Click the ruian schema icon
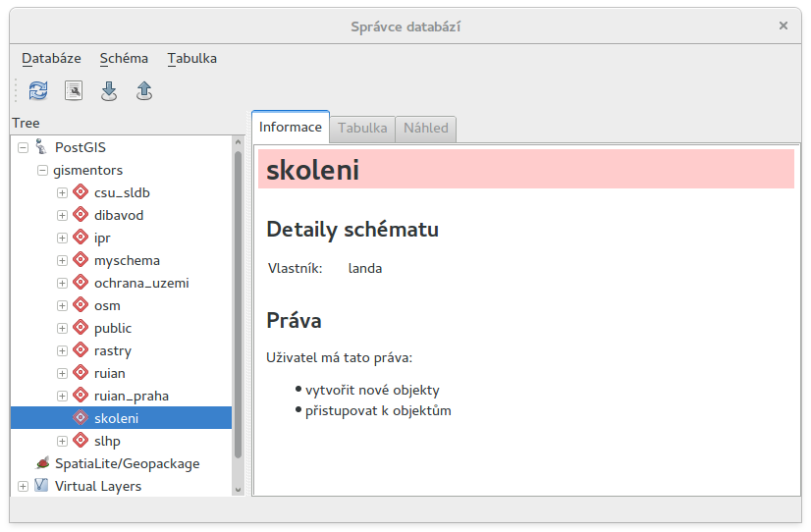The image size is (811, 532). [x=81, y=373]
